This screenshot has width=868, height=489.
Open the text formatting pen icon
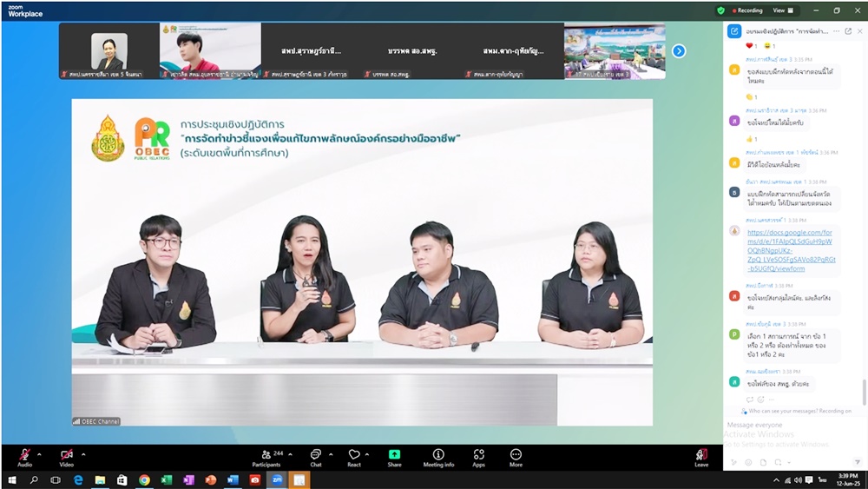[x=734, y=462]
